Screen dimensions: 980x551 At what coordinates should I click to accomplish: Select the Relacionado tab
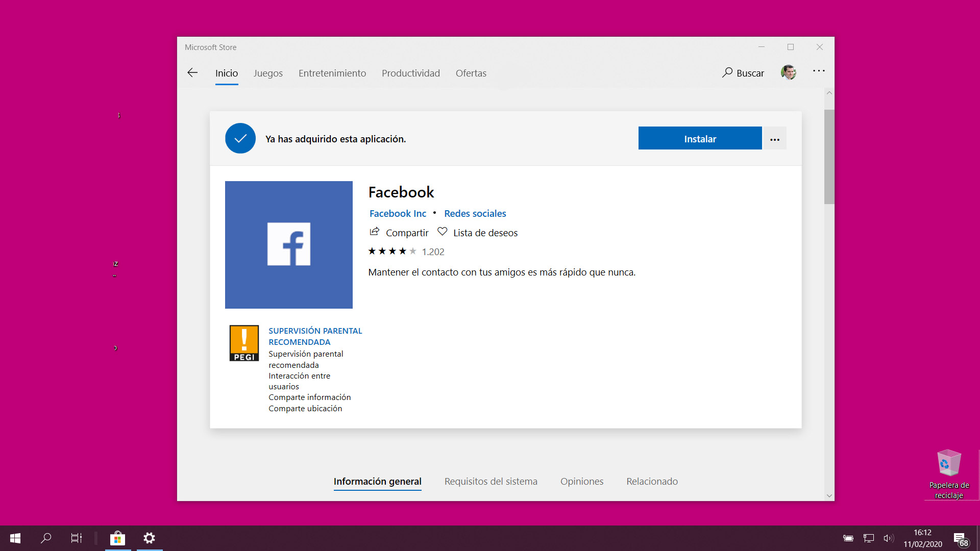tap(652, 482)
